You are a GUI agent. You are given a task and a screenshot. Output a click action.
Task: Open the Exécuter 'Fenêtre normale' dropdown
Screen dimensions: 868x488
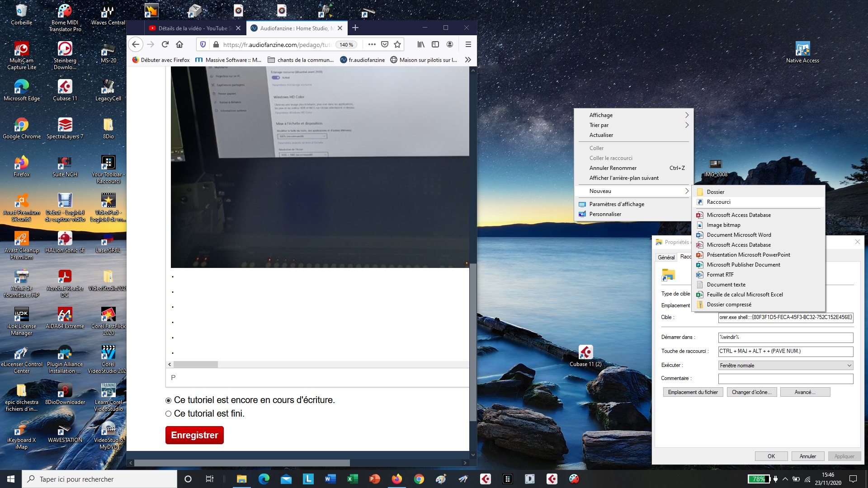click(x=785, y=366)
